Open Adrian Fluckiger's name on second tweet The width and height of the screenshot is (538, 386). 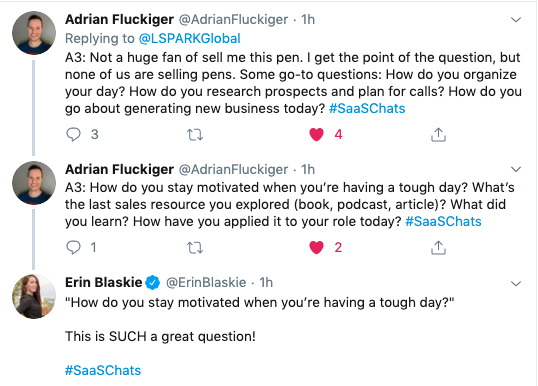[x=119, y=169]
